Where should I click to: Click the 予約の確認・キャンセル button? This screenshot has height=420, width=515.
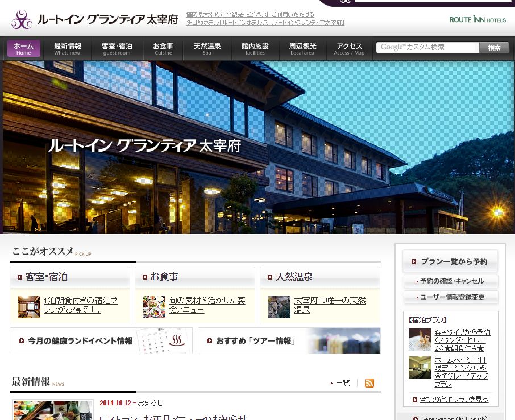point(451,281)
